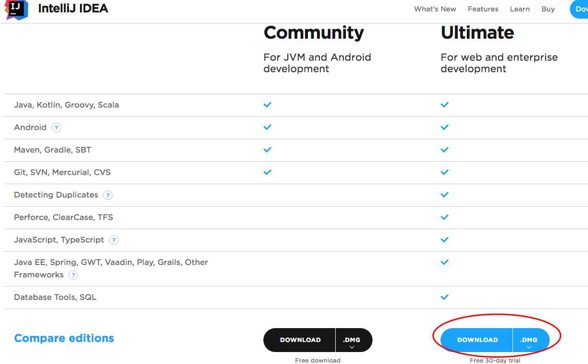Click the IntelliJ IDEA title text
This screenshot has width=588, height=364.
tap(73, 9)
